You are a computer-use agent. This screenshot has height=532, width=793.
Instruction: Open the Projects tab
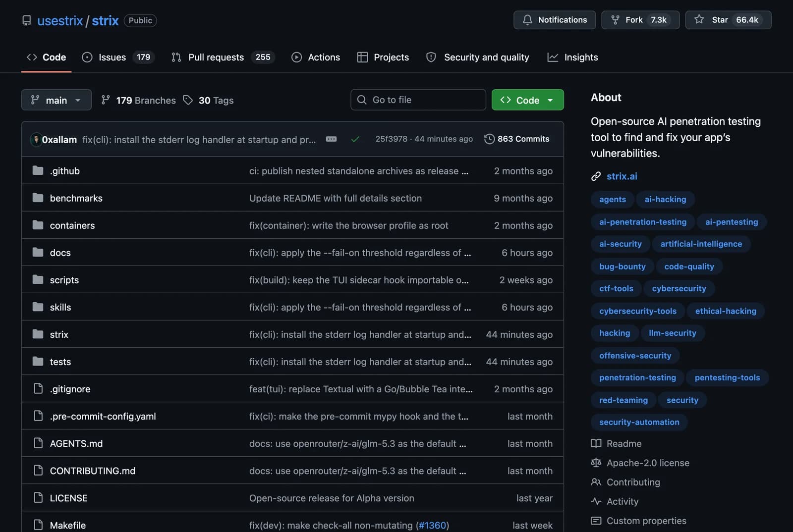tap(383, 57)
